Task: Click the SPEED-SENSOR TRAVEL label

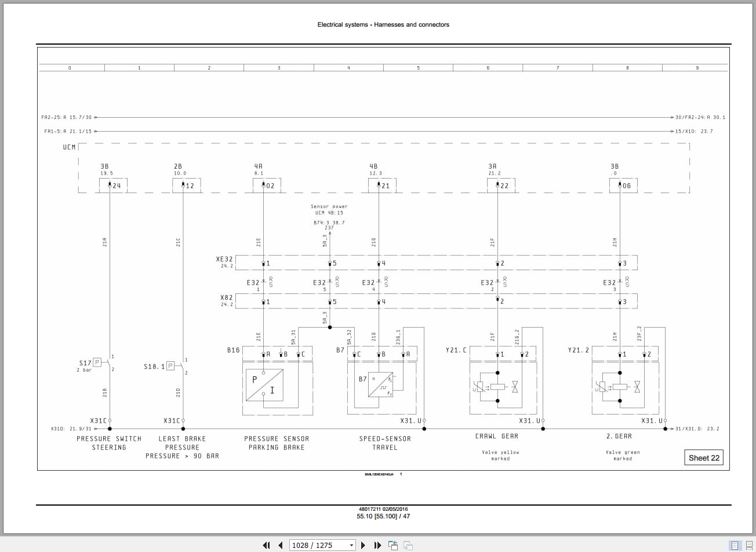Action: (x=385, y=443)
